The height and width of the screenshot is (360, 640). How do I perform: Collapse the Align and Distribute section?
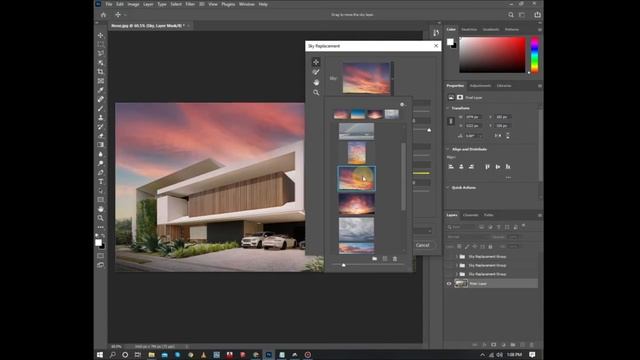(448, 149)
